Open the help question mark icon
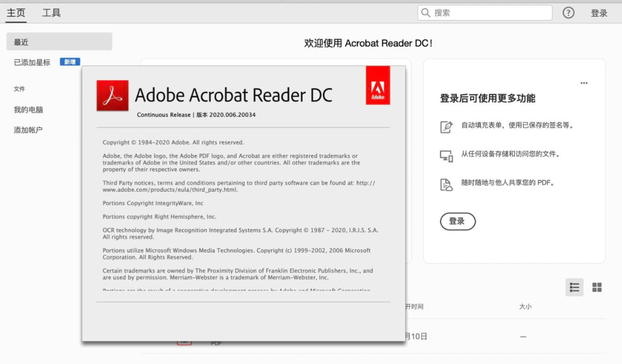Screen dimensions: 622x364 (568, 13)
